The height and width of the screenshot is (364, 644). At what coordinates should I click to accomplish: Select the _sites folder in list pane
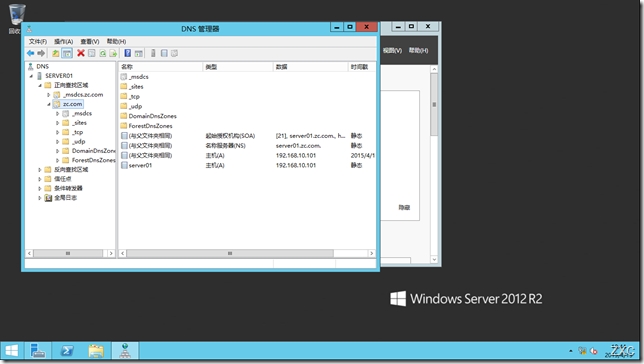136,87
